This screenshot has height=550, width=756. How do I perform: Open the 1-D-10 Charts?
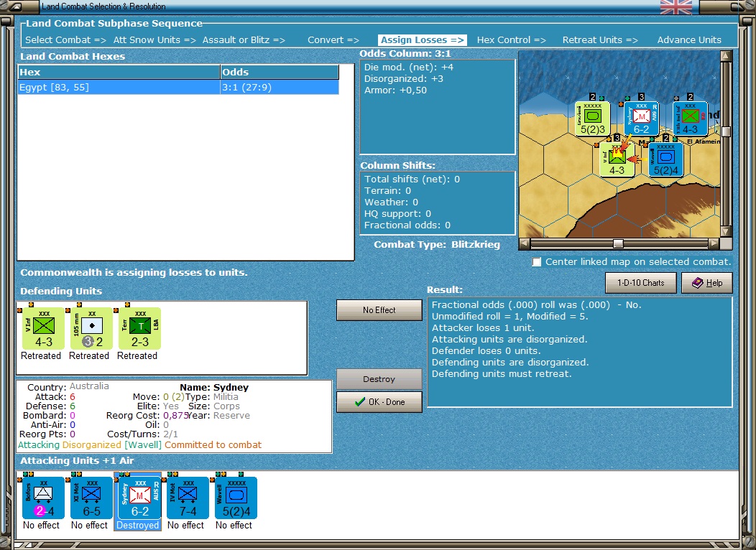pos(641,283)
